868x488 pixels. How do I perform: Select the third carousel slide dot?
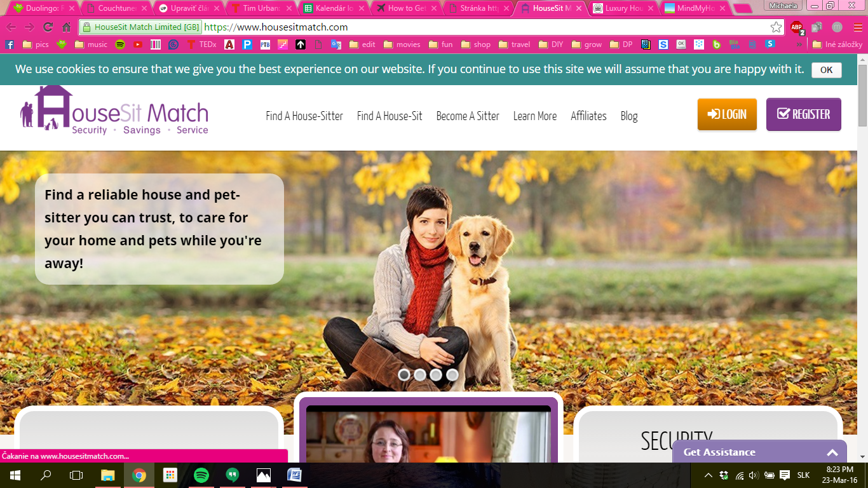point(436,375)
